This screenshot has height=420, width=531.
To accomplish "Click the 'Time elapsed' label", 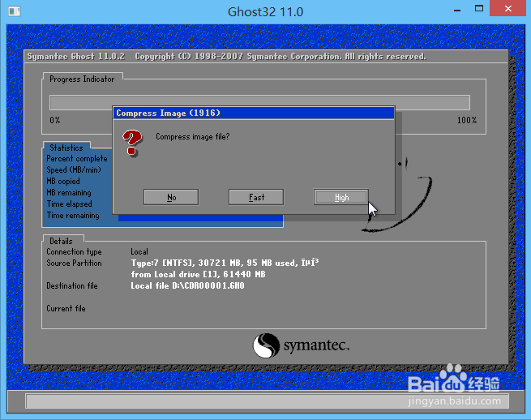I will click(x=70, y=204).
